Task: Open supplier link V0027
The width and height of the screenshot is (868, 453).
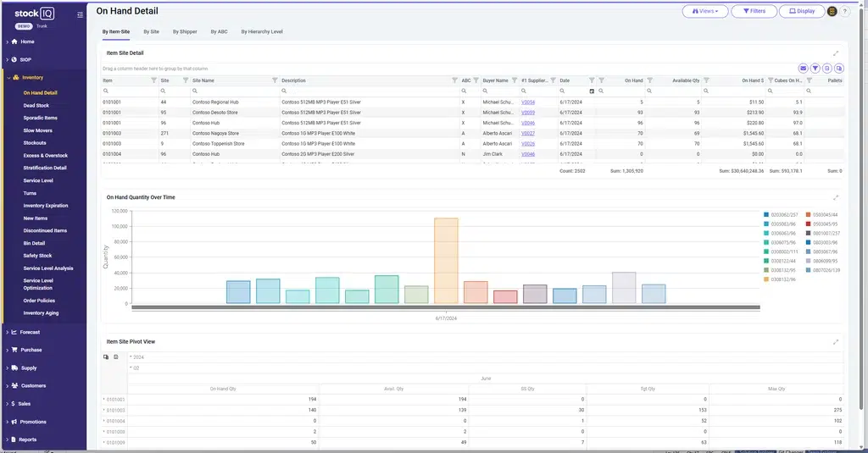Action: [528, 133]
